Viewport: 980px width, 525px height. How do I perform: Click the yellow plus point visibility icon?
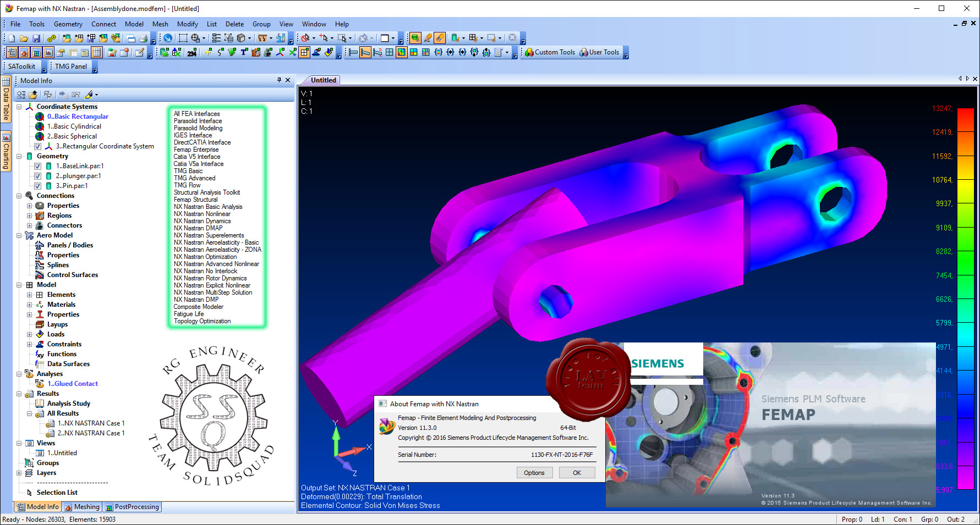[208, 52]
